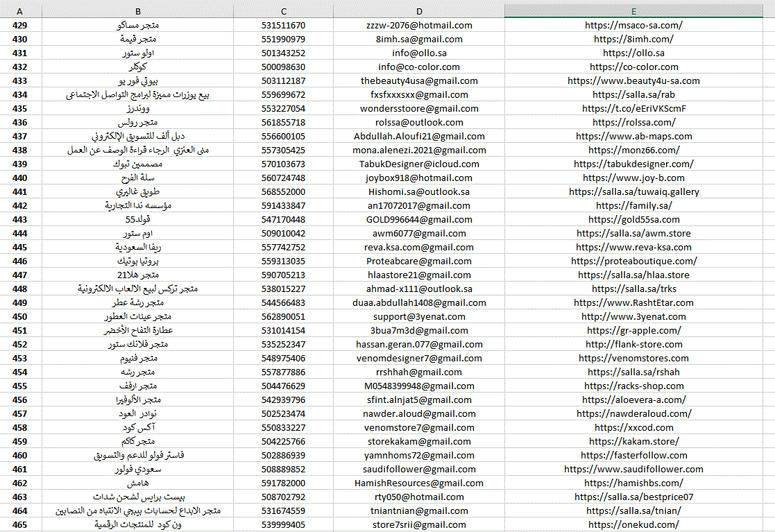
Task: Select cell https://gr-apple.com/
Action: click(633, 329)
